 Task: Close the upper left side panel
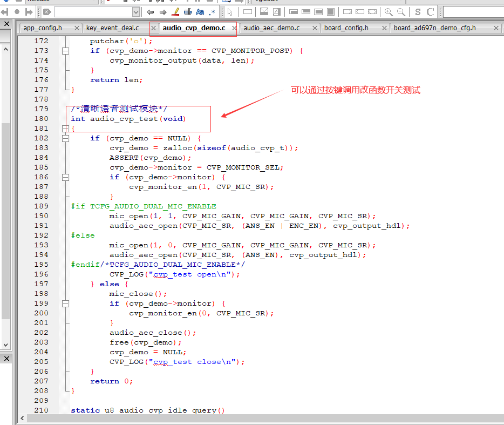point(6,24)
